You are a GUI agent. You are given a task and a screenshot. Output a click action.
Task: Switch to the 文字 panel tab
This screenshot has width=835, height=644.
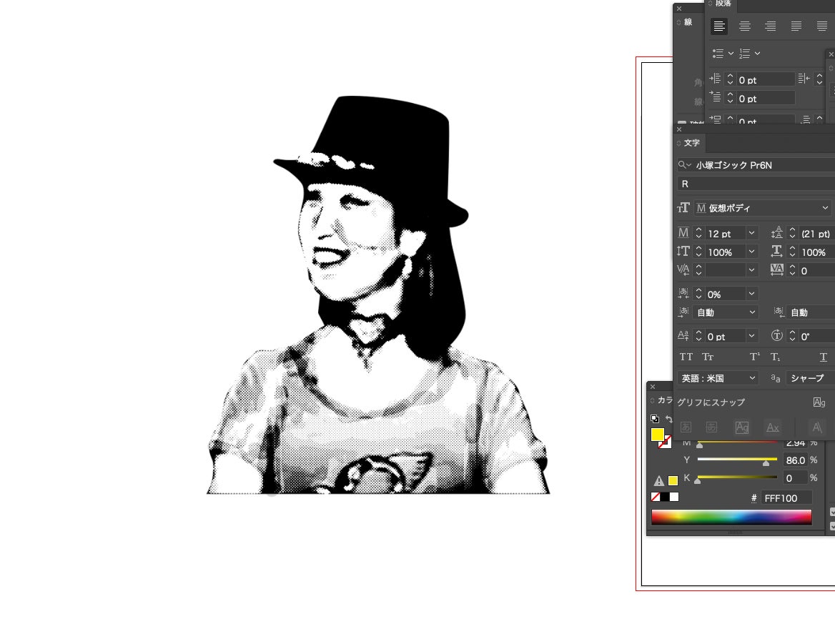pyautogui.click(x=691, y=144)
